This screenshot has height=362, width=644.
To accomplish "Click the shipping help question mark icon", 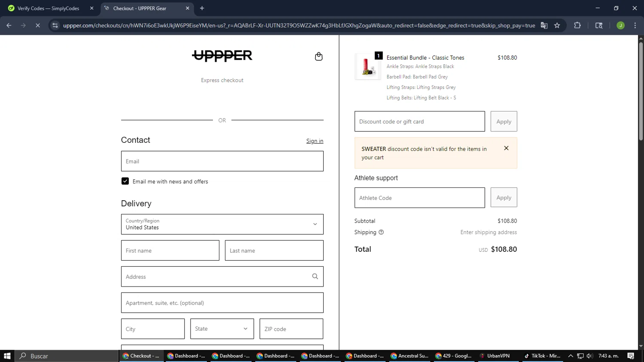I will (x=381, y=232).
